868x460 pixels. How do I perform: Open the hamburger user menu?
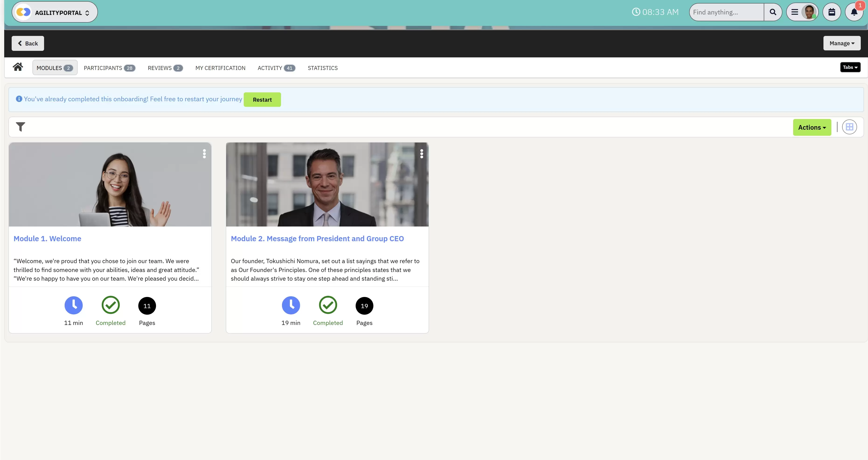coord(794,12)
